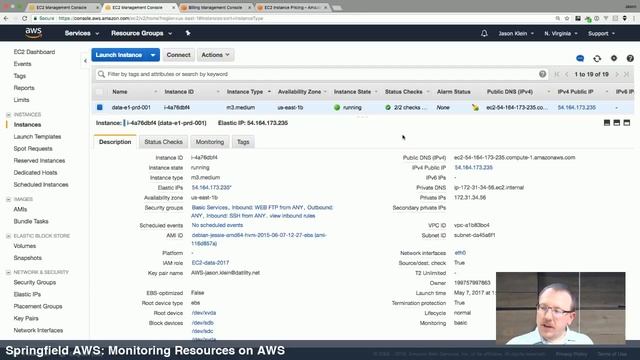640x360 pixels.
Task: Collapse the left navigation sidebar arrow
Action: [x=85, y=61]
